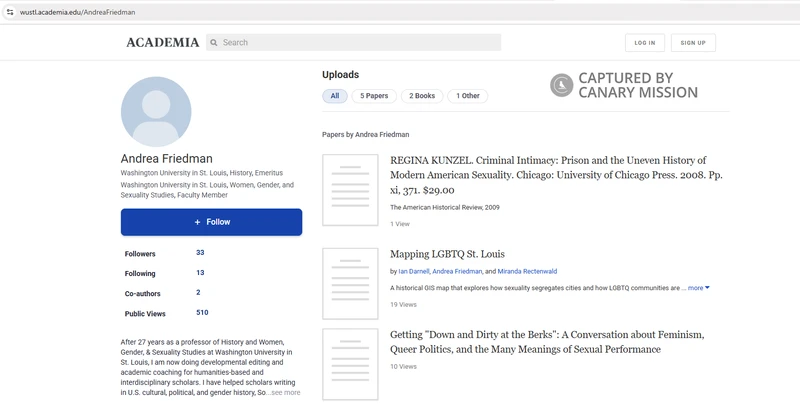Screen dimensions: 800x405
Task: Click the '1 View' count text
Action: [400, 224]
